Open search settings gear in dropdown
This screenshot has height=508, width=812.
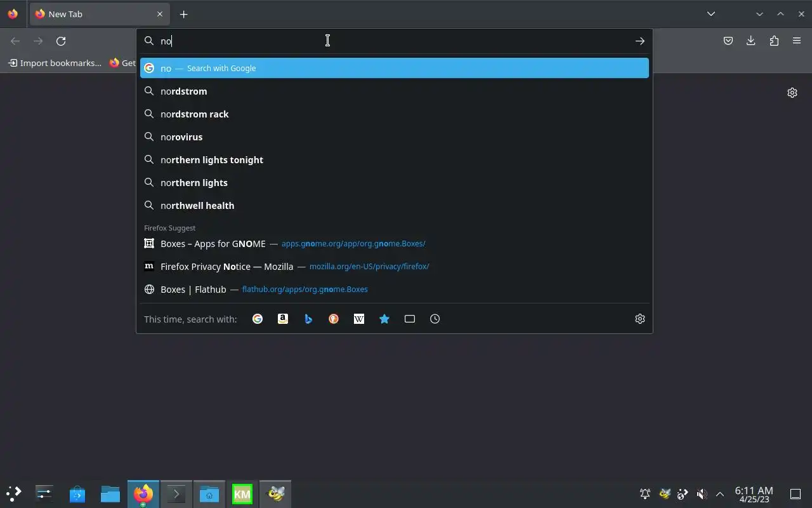click(640, 319)
